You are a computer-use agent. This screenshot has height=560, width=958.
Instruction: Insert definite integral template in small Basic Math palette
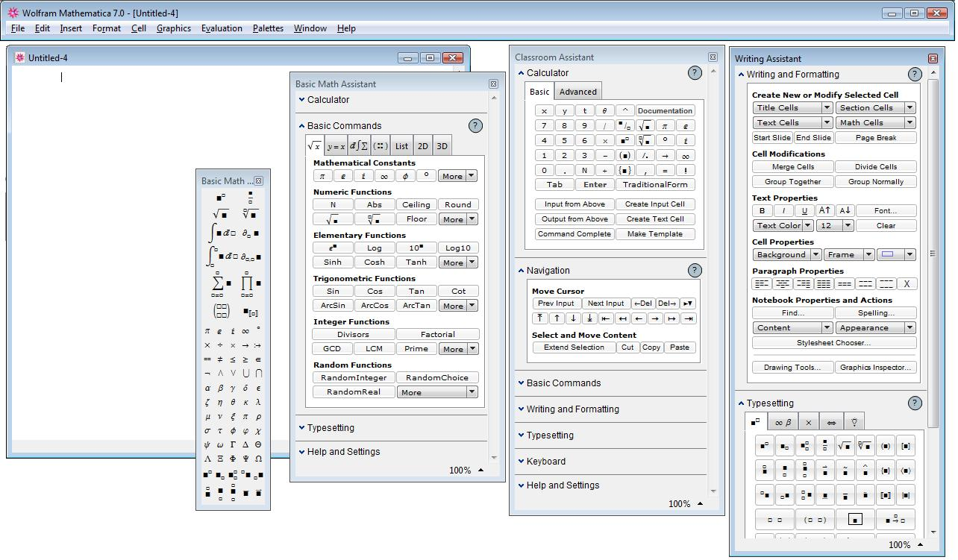tap(221, 256)
